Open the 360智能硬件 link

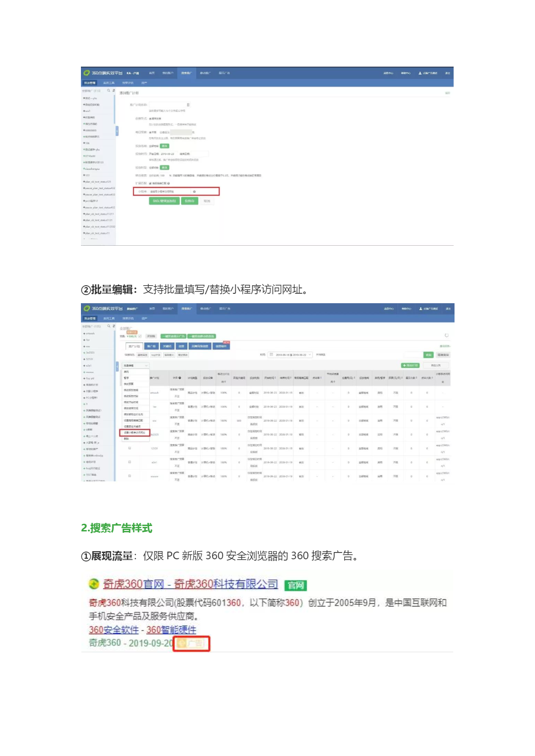tap(171, 630)
